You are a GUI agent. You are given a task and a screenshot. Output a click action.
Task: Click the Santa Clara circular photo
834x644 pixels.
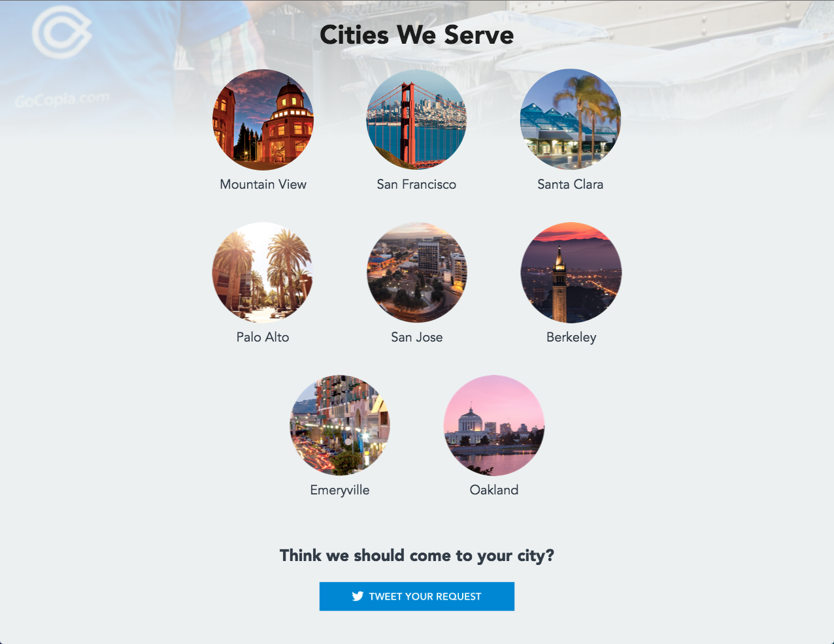click(x=571, y=120)
